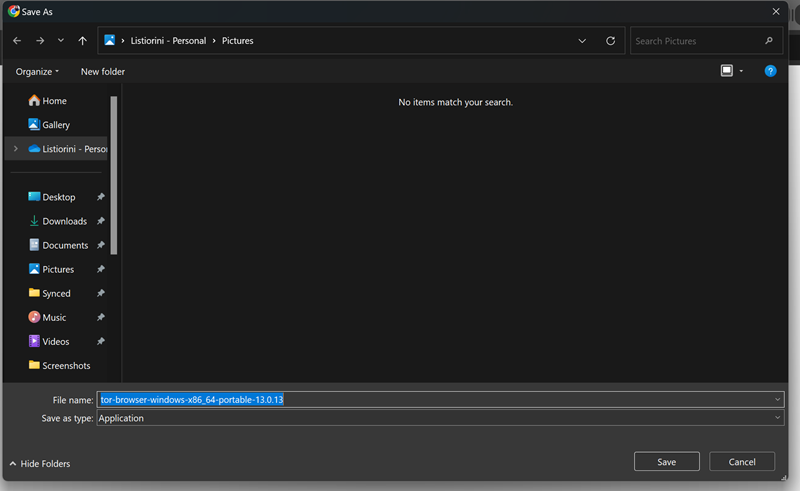This screenshot has width=800, height=491.
Task: Click the Back navigation arrow
Action: [x=17, y=41]
